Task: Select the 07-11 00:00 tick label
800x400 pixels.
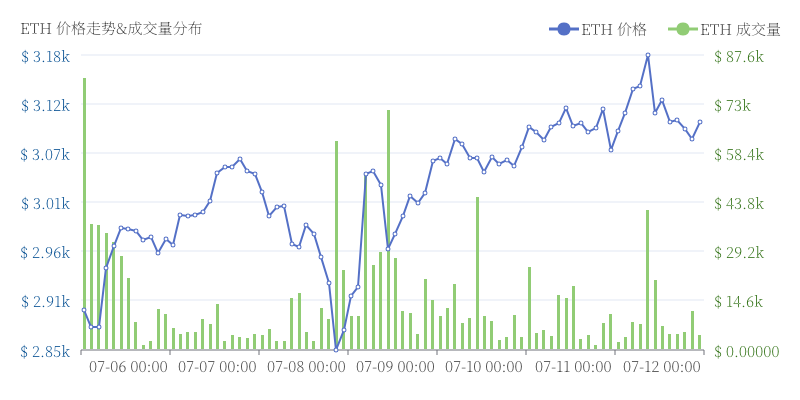Action: coord(574,368)
